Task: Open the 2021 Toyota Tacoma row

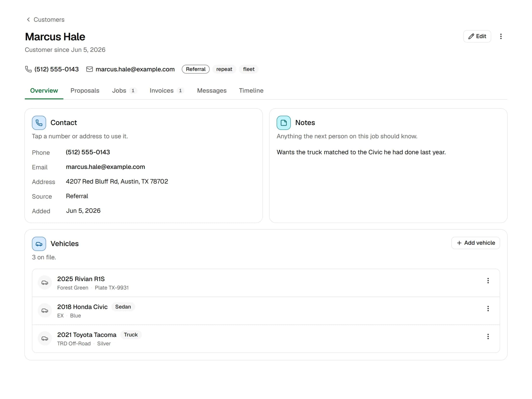Action: coord(266,339)
